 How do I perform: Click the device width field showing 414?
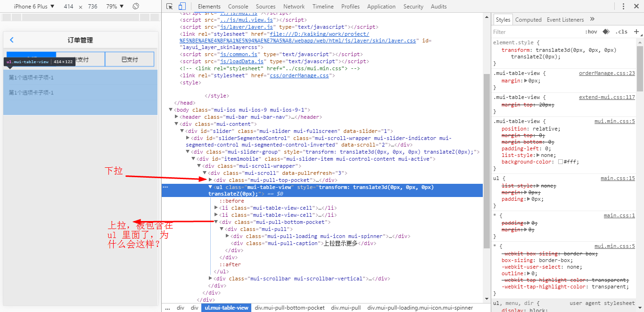point(68,7)
